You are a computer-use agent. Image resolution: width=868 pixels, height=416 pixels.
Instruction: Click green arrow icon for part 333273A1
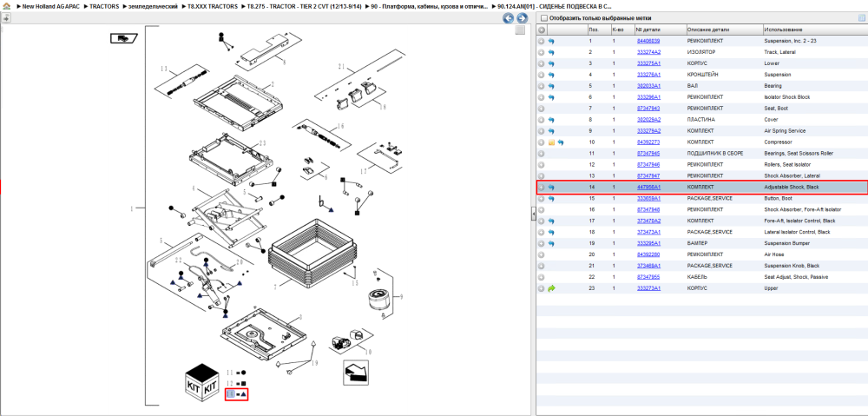click(x=551, y=288)
